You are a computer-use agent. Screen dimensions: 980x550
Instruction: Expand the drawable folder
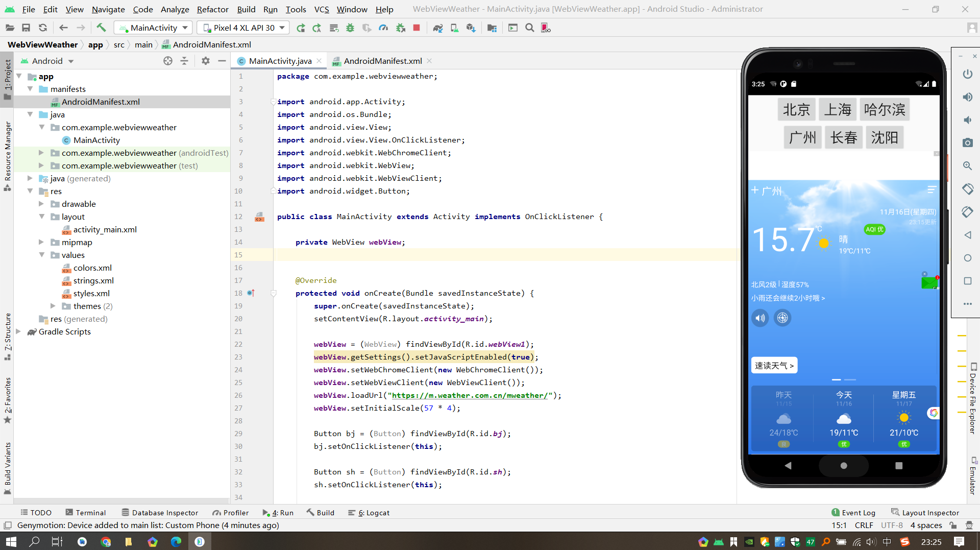[41, 204]
